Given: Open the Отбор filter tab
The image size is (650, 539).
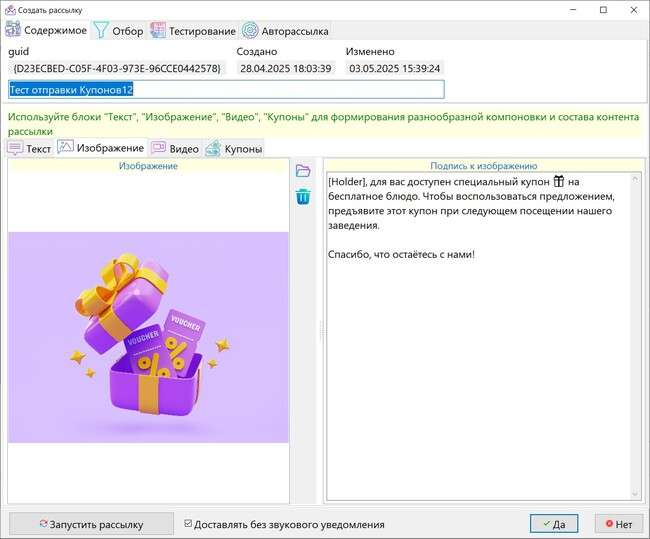Looking at the screenshot, I should pyautogui.click(x=118, y=30).
